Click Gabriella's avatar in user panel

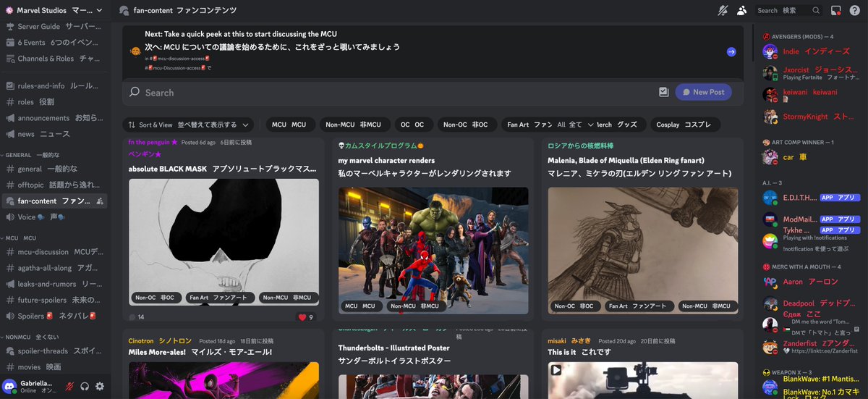[x=9, y=386]
